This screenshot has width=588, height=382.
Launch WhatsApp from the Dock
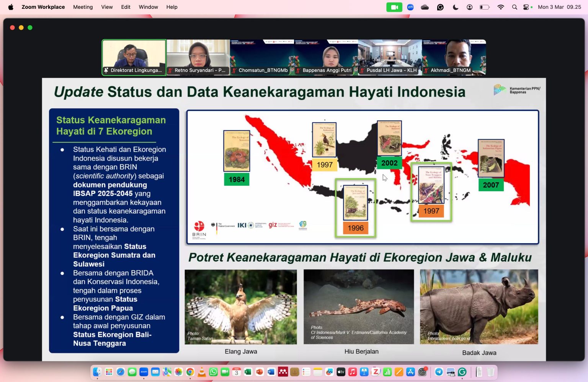click(213, 372)
